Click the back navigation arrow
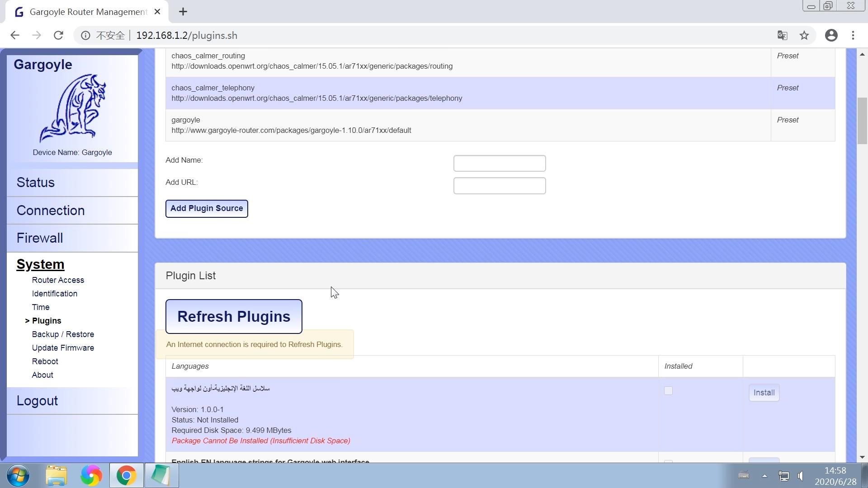Screen dimensions: 868x488 click(15, 35)
